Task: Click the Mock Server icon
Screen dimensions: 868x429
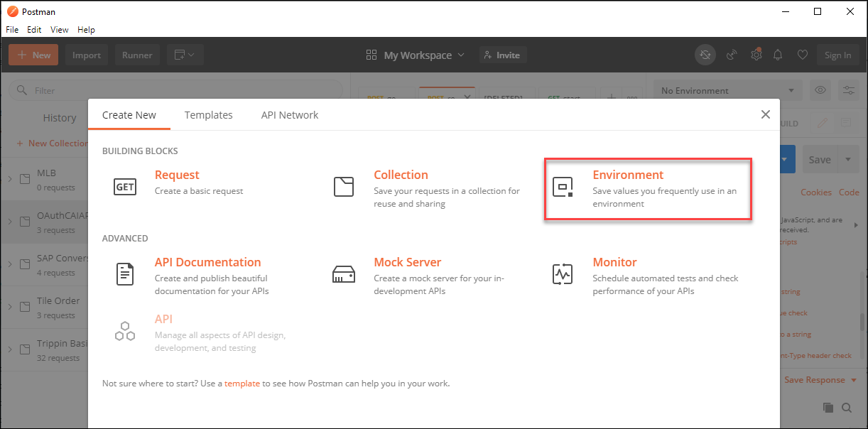Action: [344, 274]
